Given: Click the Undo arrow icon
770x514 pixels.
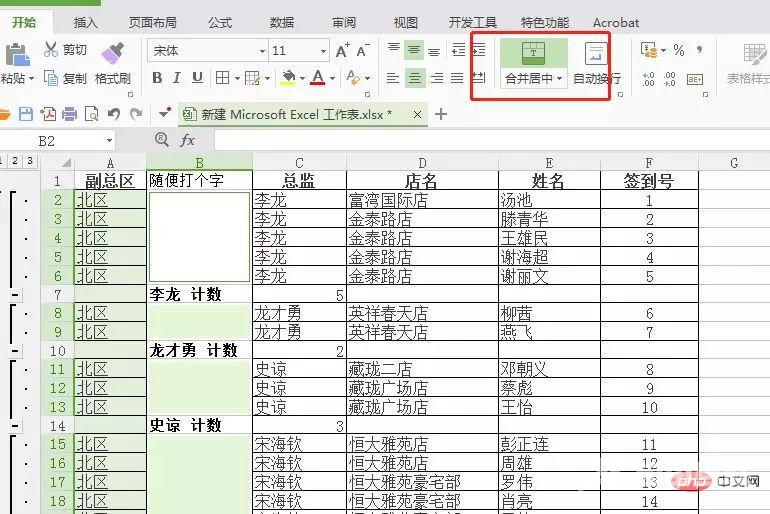Looking at the screenshot, I should tap(113, 115).
